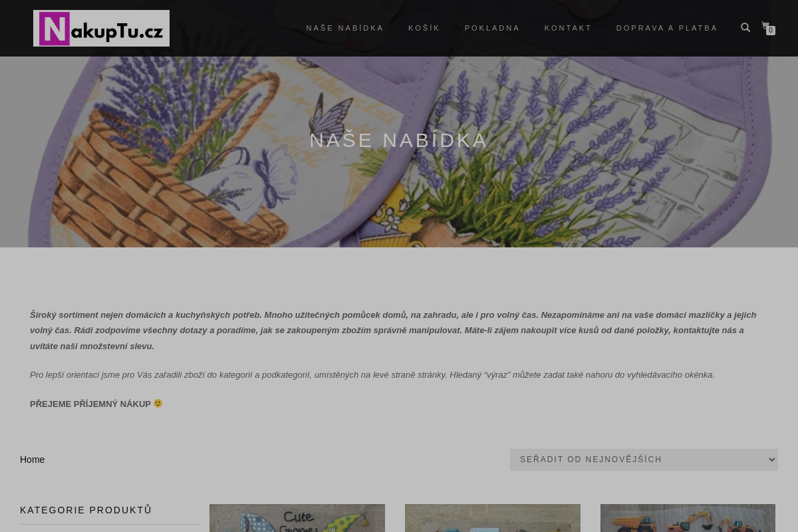Expand the SEŘADIT OD NEJNOVĚJŠÍCH dropdown
Screen dimensions: 798x532
(644, 460)
